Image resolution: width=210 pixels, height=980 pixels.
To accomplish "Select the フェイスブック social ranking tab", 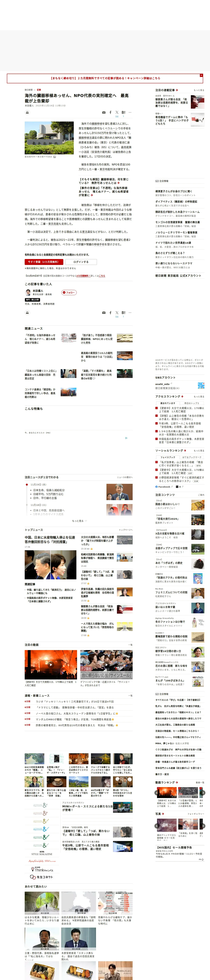I will tap(168, 457).
